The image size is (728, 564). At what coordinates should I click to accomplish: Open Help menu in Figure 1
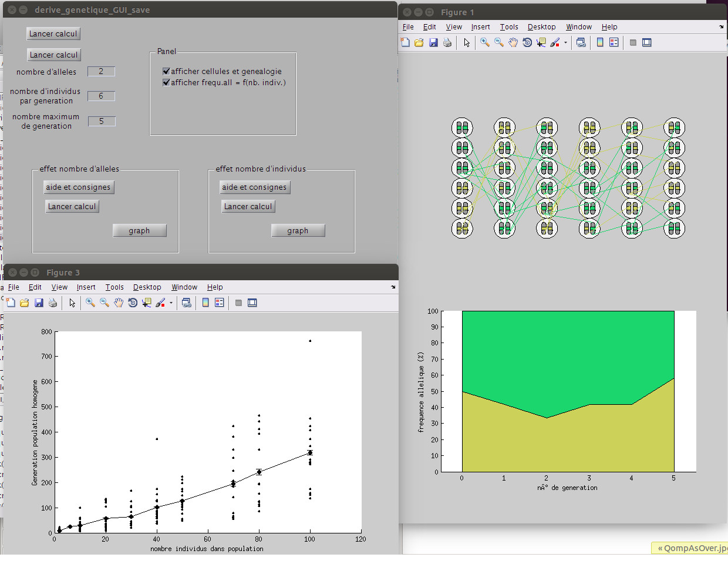[609, 27]
